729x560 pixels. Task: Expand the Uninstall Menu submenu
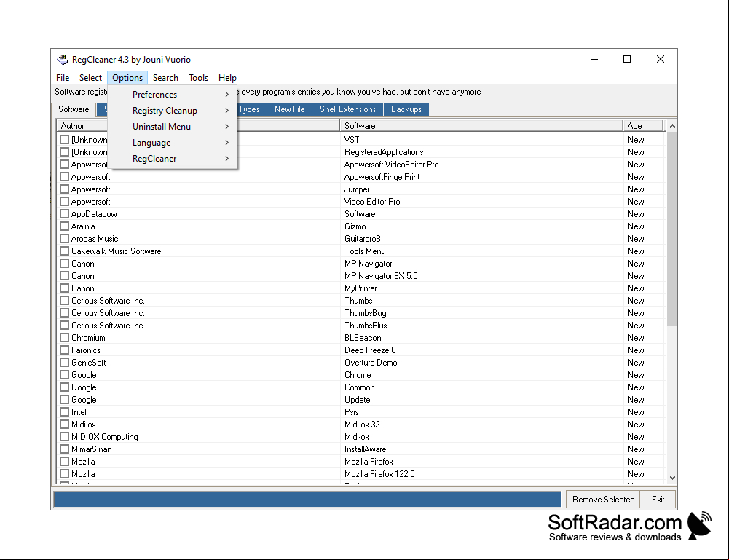pyautogui.click(x=173, y=127)
